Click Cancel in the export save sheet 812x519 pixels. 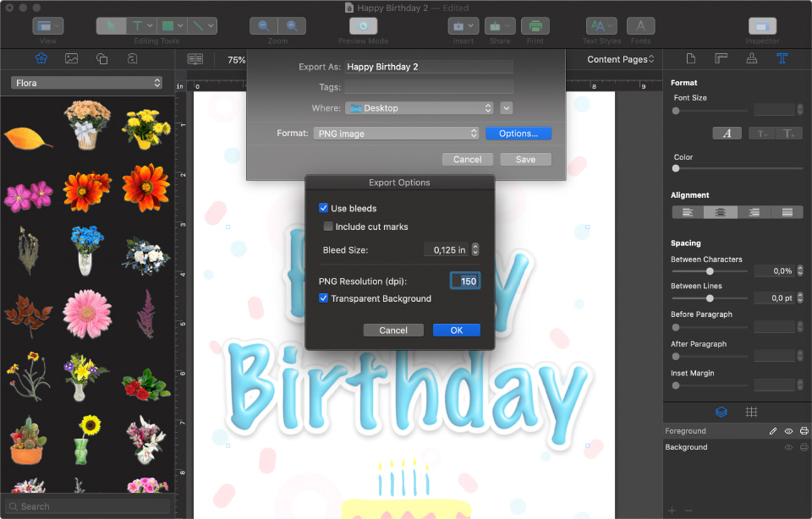tap(467, 160)
